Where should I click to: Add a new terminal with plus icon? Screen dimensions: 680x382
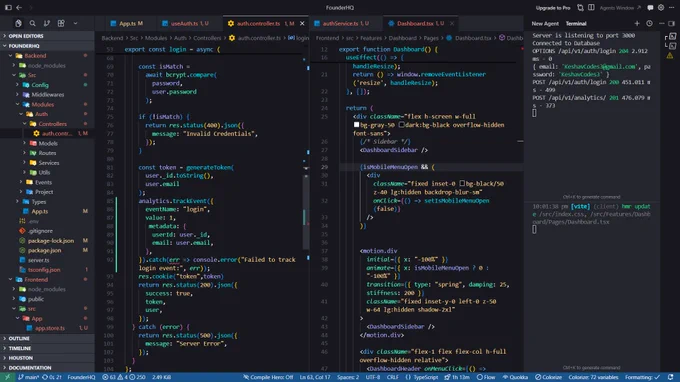(637, 23)
